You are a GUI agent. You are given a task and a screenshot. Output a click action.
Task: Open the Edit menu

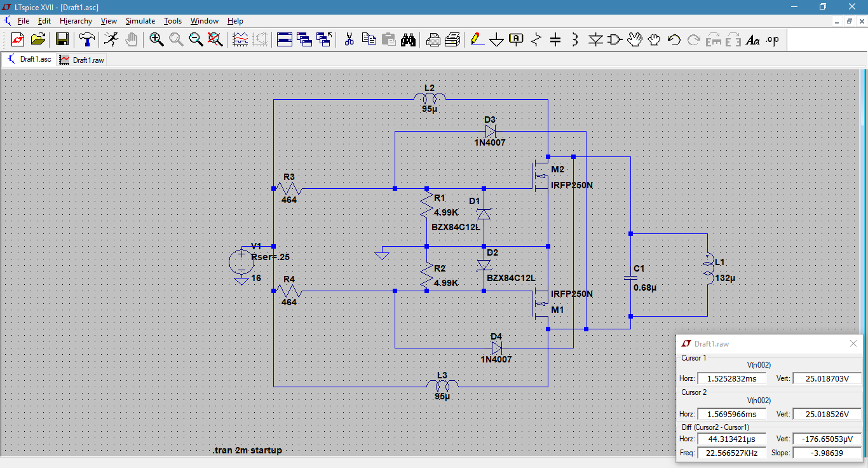click(44, 21)
